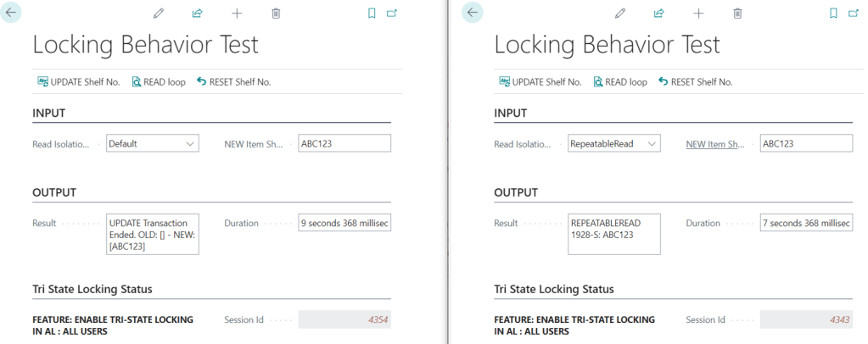Screen dimensions: 868x344
Task: Click the back arrow in the left window
Action: point(11,13)
